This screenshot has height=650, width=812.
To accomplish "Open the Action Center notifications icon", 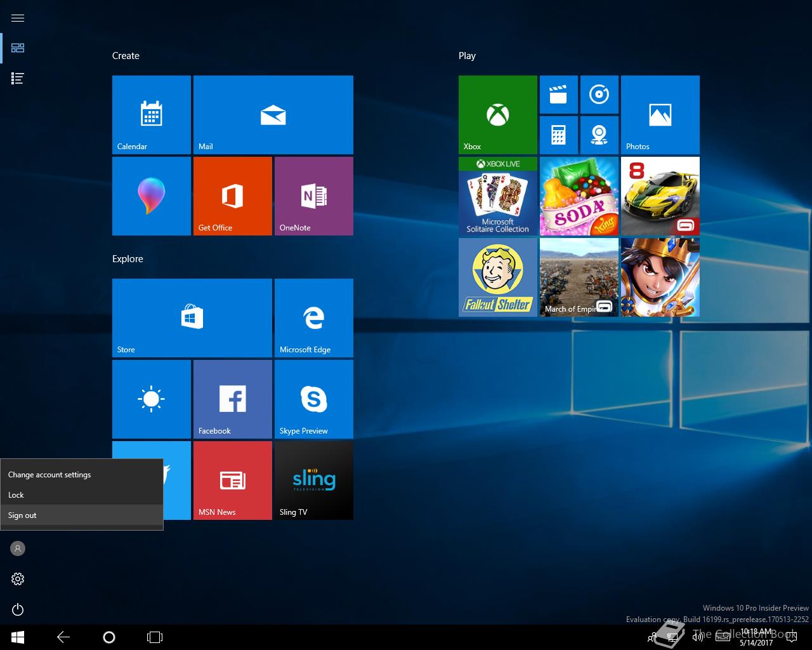I will 791,637.
